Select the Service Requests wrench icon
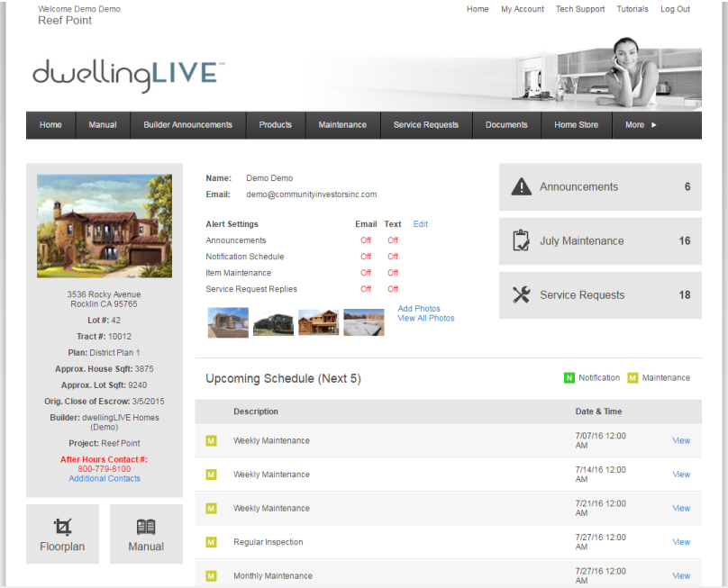The height and width of the screenshot is (588, 728). [521, 294]
